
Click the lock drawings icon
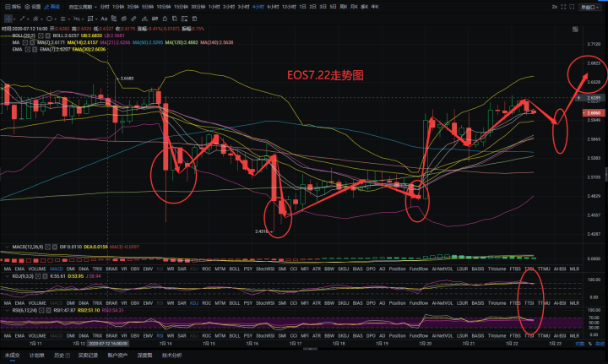(x=165, y=19)
